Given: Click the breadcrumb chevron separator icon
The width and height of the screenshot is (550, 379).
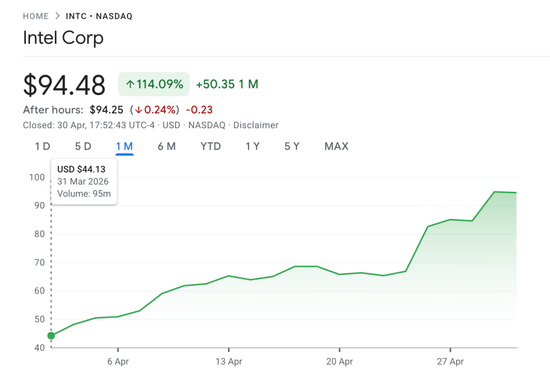Looking at the screenshot, I should 57,16.
